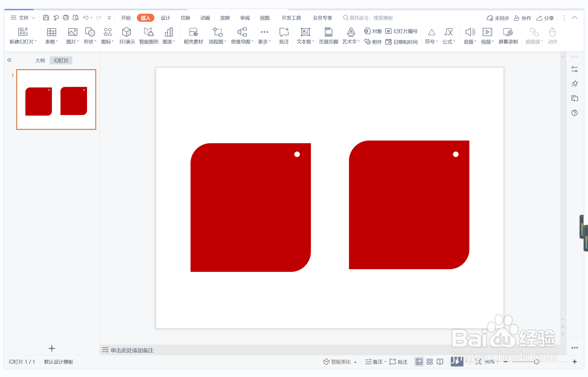The image size is (588, 377).
Task: Insert an Attachment (附件)
Action: coord(373,42)
